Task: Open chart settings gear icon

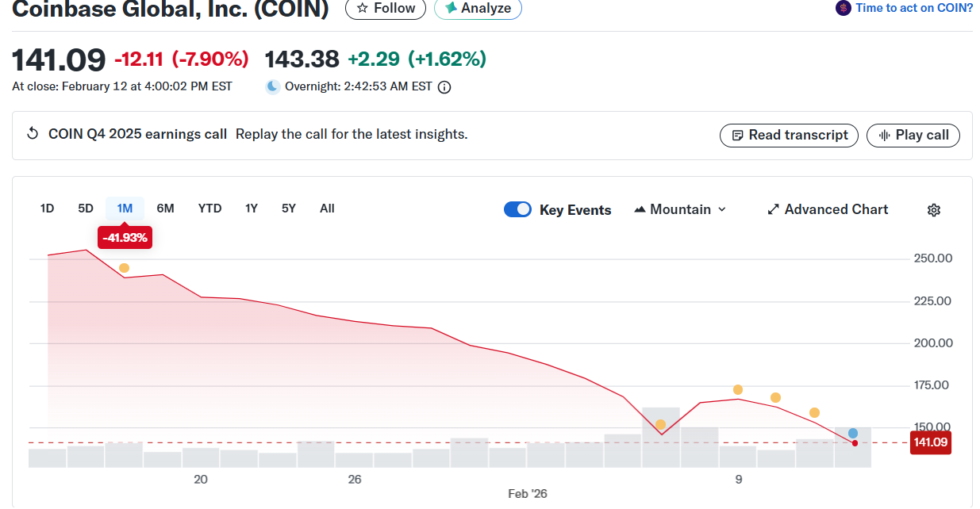Action: 934,210
